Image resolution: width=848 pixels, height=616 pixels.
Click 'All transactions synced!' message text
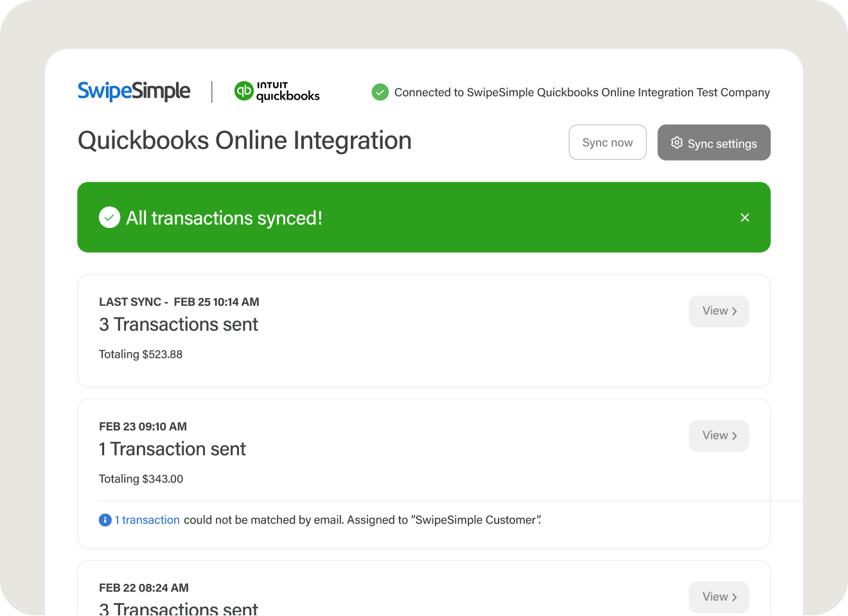[224, 218]
